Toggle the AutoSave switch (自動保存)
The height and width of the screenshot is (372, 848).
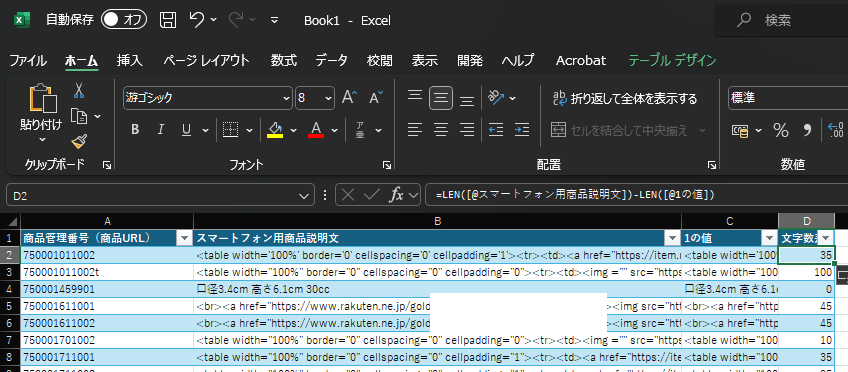pyautogui.click(x=124, y=20)
